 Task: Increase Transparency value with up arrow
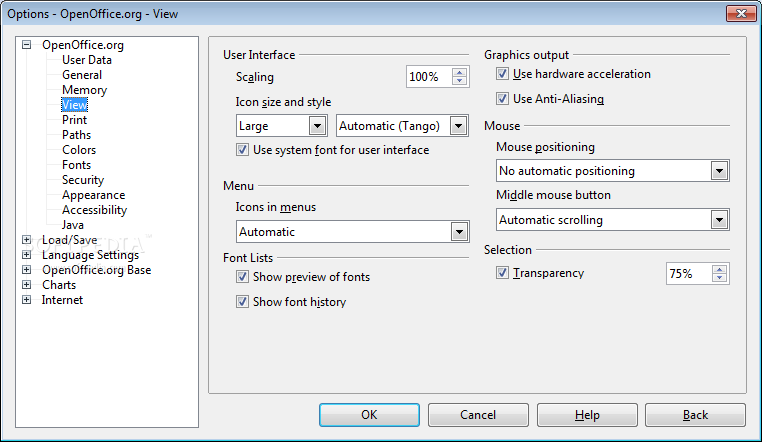point(719,269)
